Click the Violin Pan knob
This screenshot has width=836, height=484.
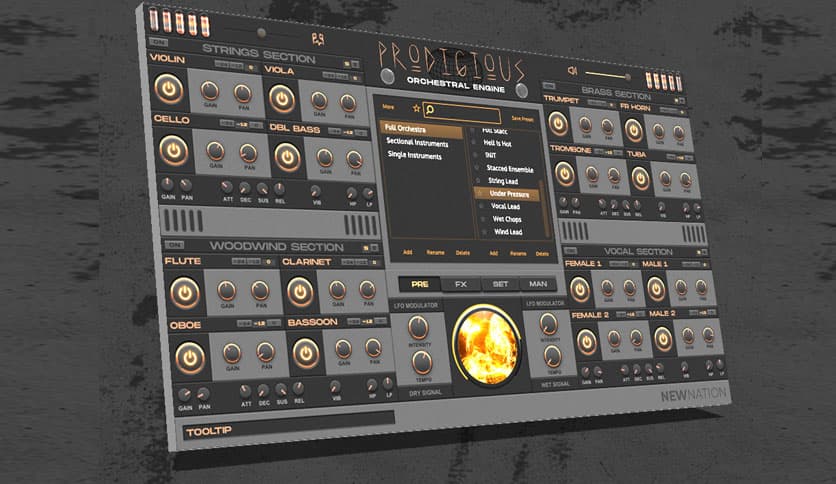tap(243, 94)
